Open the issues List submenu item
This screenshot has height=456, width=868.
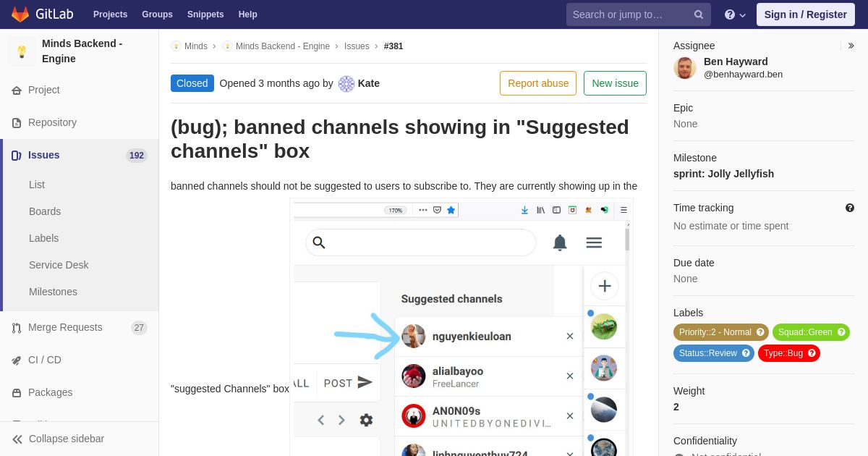37,185
